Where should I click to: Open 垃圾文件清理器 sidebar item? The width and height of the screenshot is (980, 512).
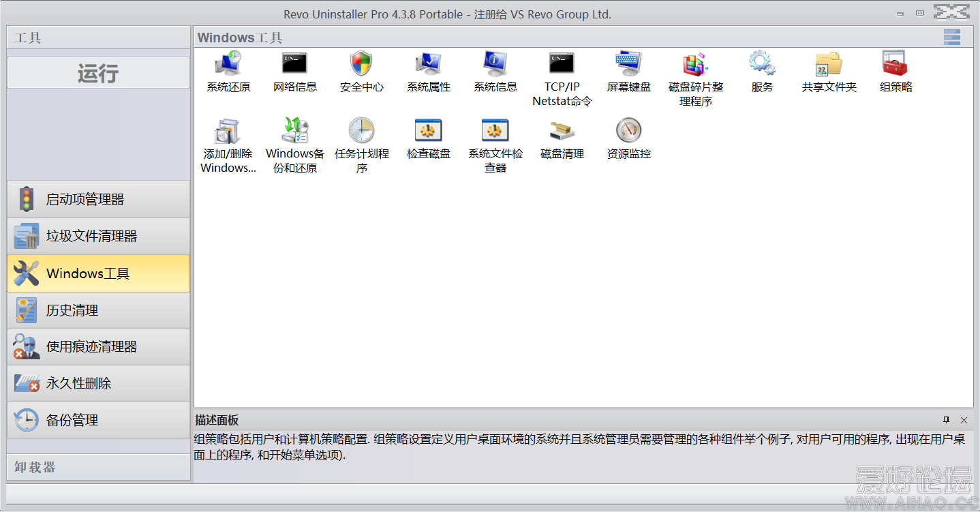coord(98,237)
